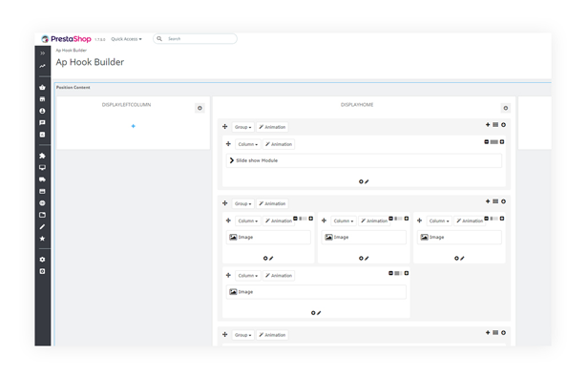Open the Column dropdown above Slide show Module
The image size is (588, 379).
[x=248, y=144]
